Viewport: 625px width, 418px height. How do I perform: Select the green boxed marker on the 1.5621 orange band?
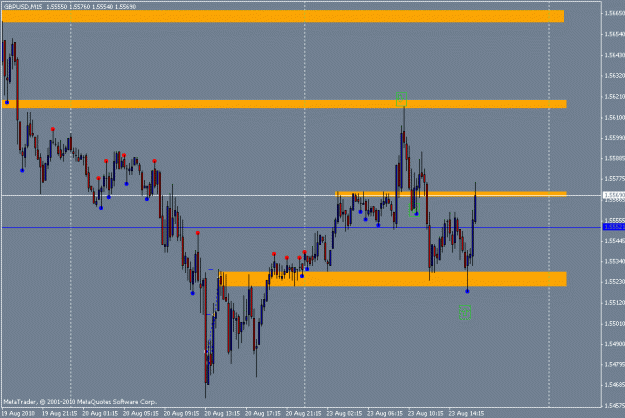click(401, 99)
